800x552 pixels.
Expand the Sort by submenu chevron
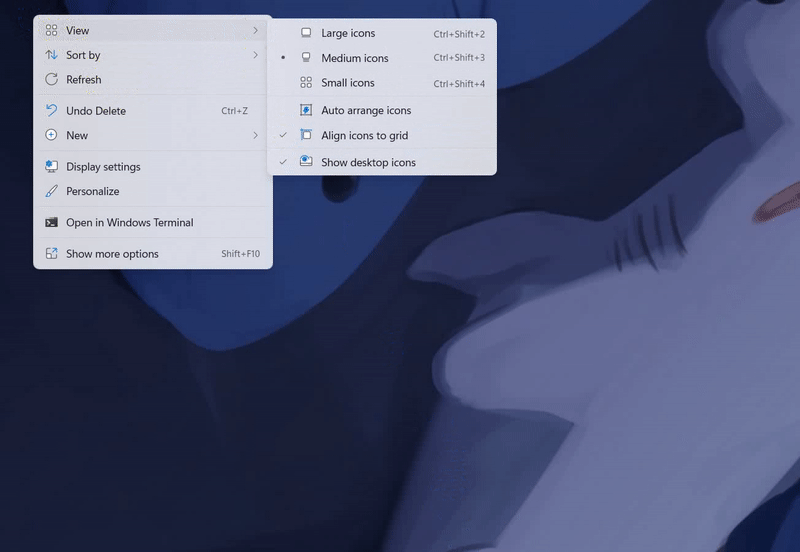coord(256,55)
